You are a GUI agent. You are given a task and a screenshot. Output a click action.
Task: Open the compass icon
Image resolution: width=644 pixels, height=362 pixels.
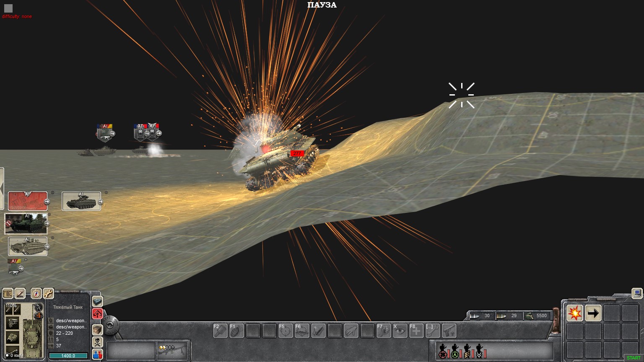pyautogui.click(x=36, y=293)
